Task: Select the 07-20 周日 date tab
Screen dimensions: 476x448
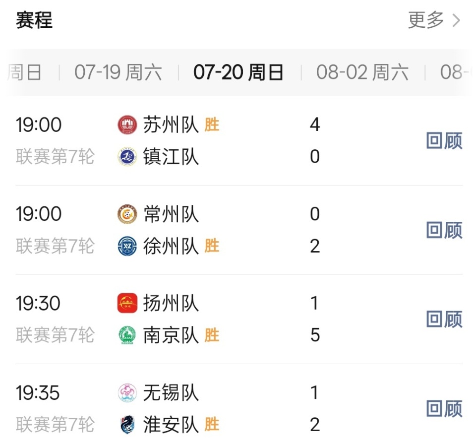Action: coord(238,72)
